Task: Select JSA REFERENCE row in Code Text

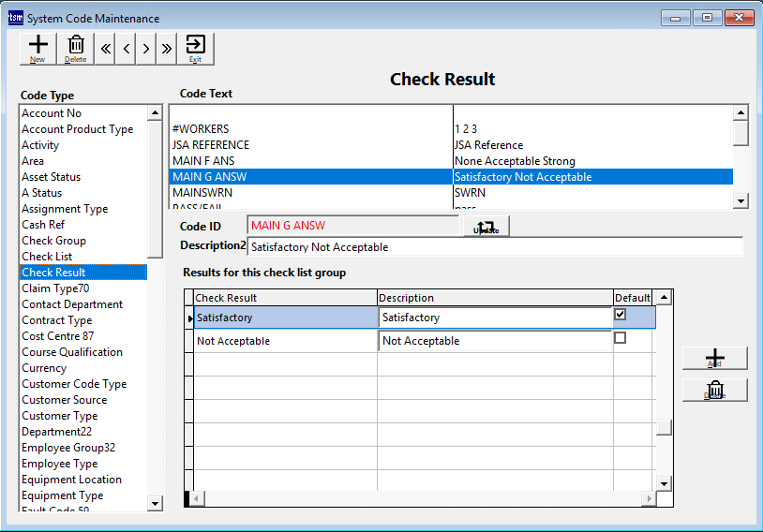Action: [211, 145]
